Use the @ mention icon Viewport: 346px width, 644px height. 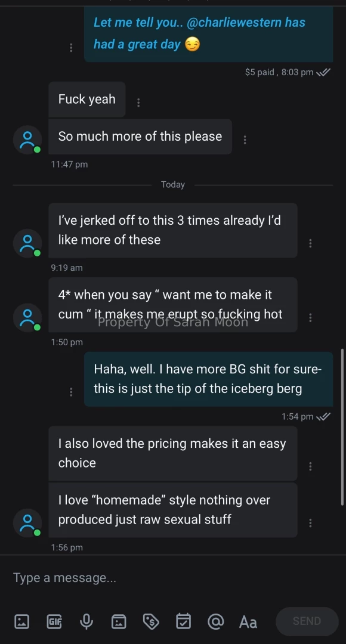point(215,621)
